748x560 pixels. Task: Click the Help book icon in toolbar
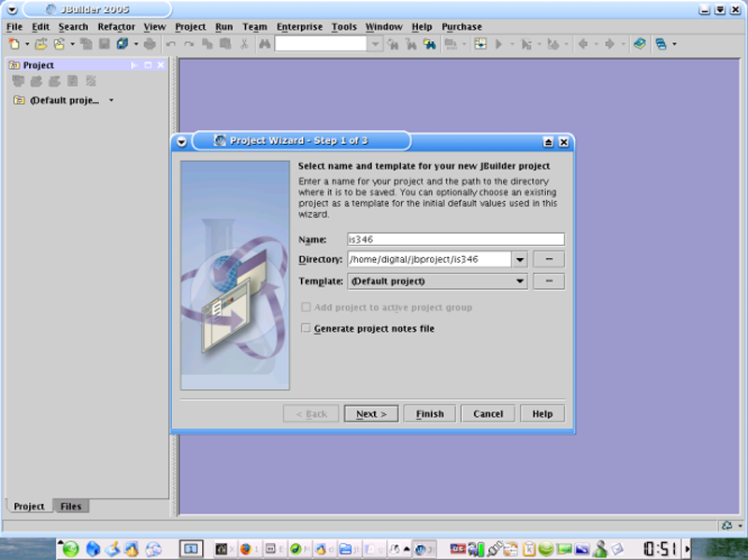pyautogui.click(x=639, y=44)
